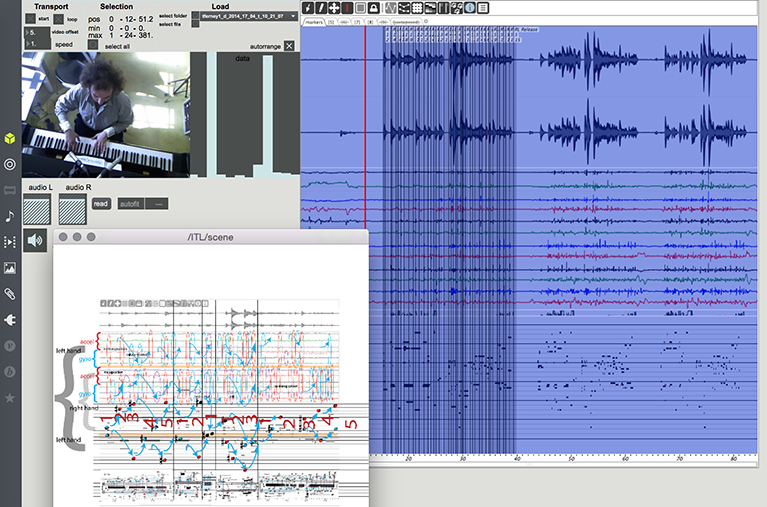Viewport: 767px width, 507px height.
Task: Open the image picture sidebar icon
Action: pos(10,268)
